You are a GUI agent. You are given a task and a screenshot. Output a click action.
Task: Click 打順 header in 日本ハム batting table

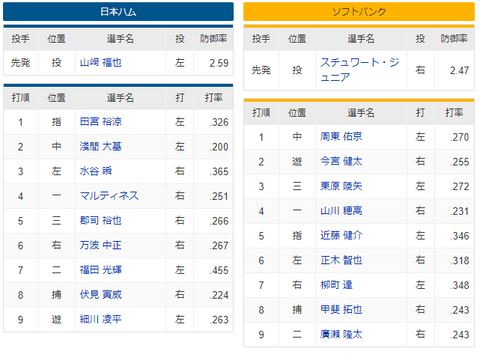pyautogui.click(x=21, y=98)
